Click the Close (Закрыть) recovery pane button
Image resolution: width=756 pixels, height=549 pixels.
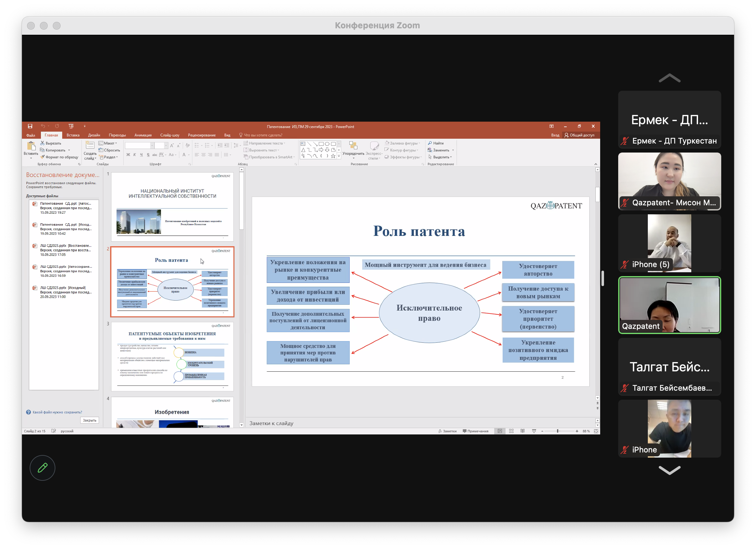point(89,420)
